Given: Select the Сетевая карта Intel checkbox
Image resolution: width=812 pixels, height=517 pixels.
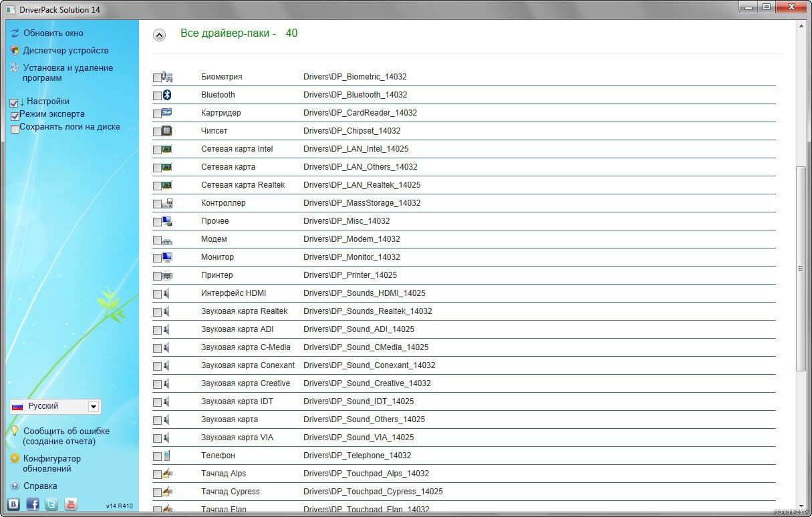Looking at the screenshot, I should click(x=157, y=150).
